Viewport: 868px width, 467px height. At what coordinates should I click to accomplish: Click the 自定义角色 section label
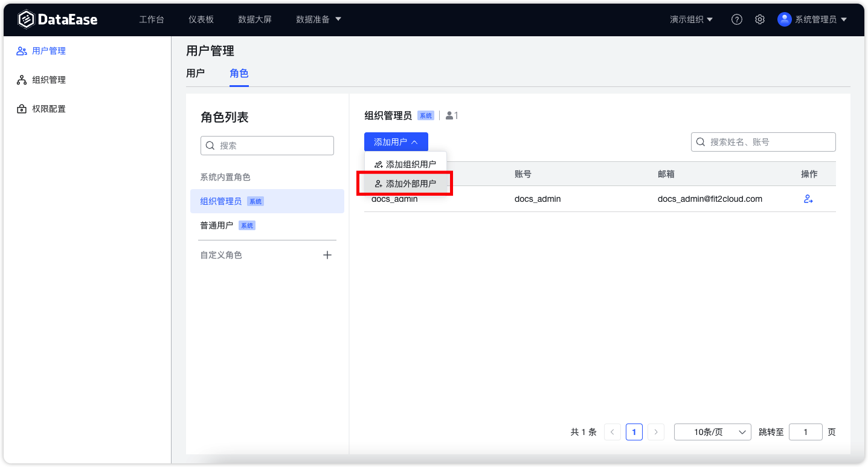tap(221, 255)
